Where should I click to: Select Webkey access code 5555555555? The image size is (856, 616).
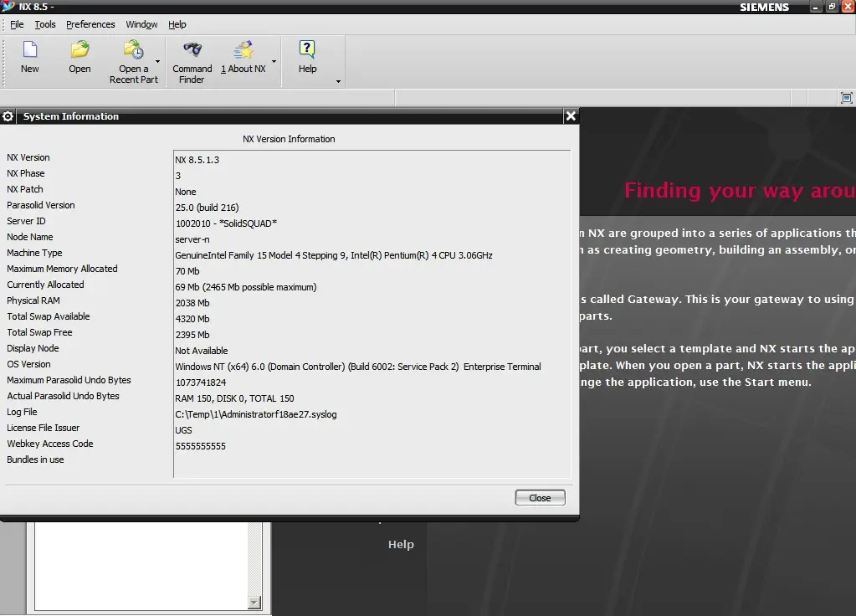200,446
